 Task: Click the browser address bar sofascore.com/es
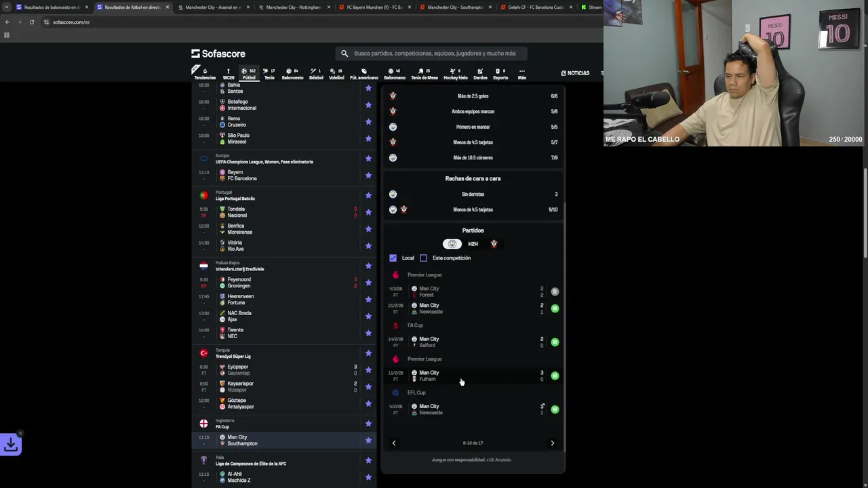coord(71,22)
